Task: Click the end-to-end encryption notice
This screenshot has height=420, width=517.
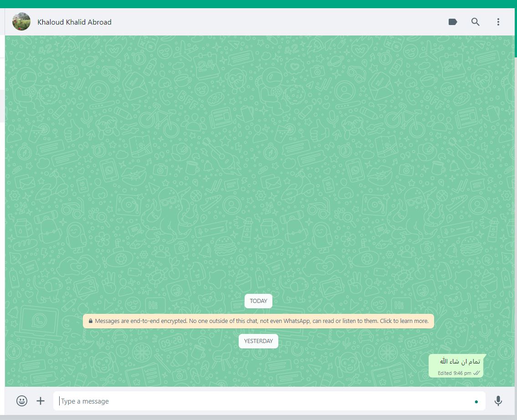Action: click(x=259, y=321)
